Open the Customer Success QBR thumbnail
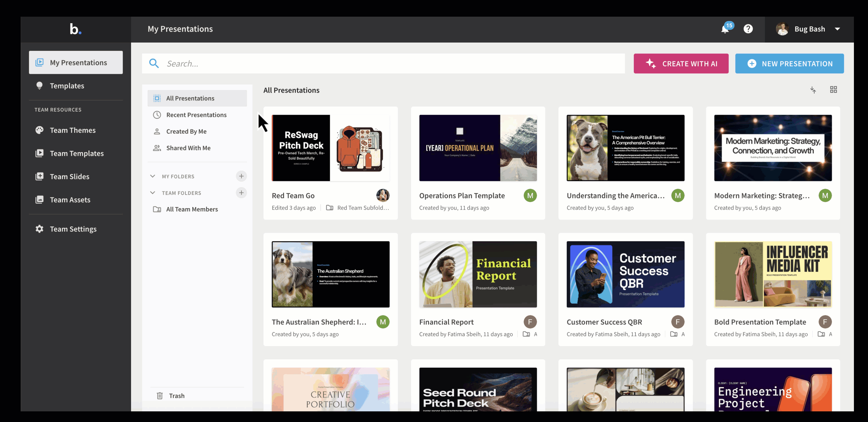868x422 pixels. point(625,274)
